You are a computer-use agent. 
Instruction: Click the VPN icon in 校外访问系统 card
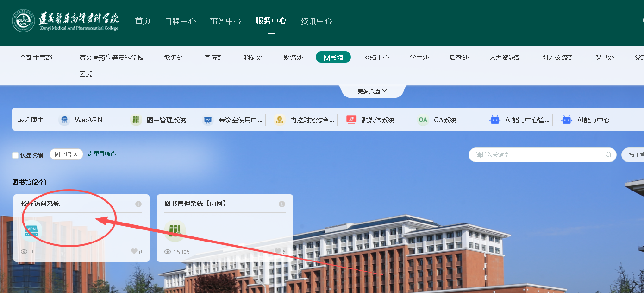(x=31, y=230)
